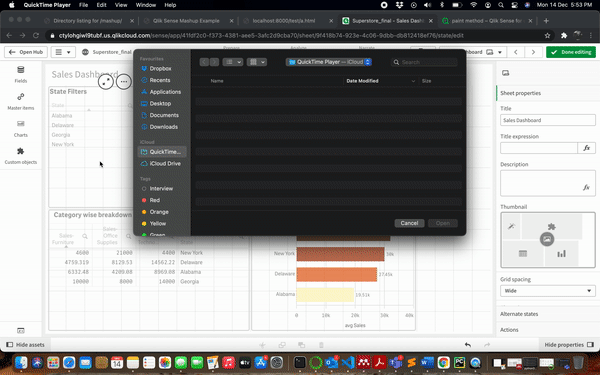600x375 pixels.
Task: Go back in the file dialog
Action: click(204, 62)
